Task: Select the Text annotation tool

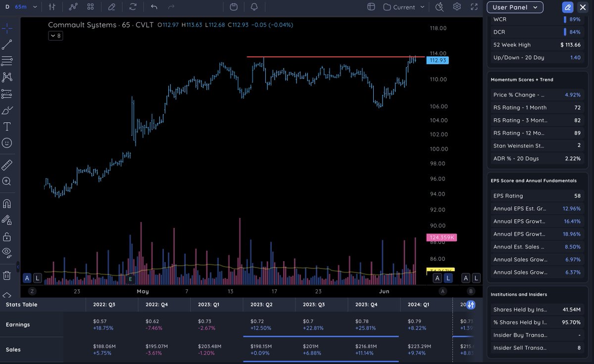Action: pos(7,126)
